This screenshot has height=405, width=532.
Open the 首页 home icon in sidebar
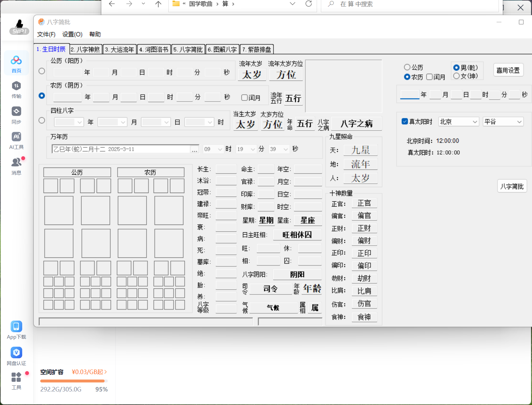coord(16,64)
